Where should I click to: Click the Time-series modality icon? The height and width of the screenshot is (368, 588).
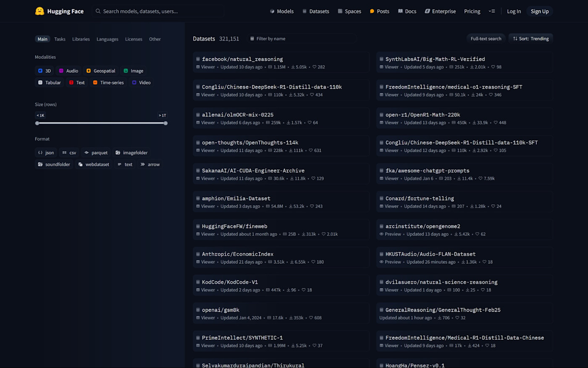[x=95, y=82]
